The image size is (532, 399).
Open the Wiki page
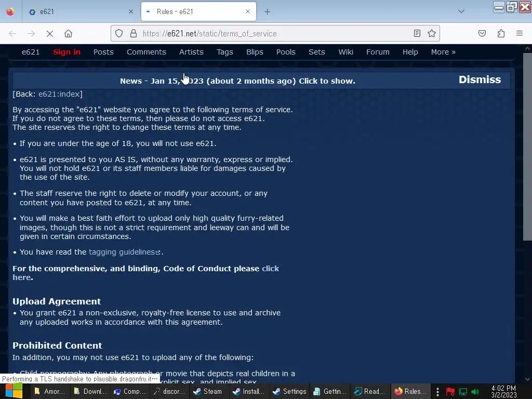click(x=345, y=52)
